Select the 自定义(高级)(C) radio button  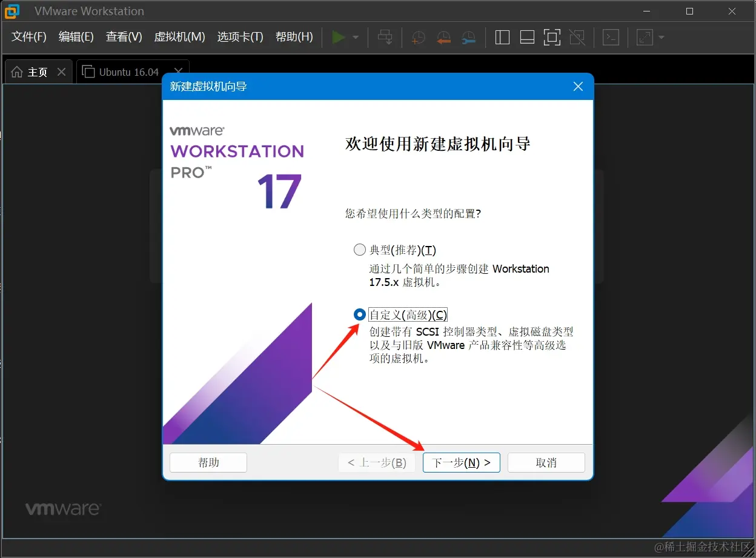360,314
